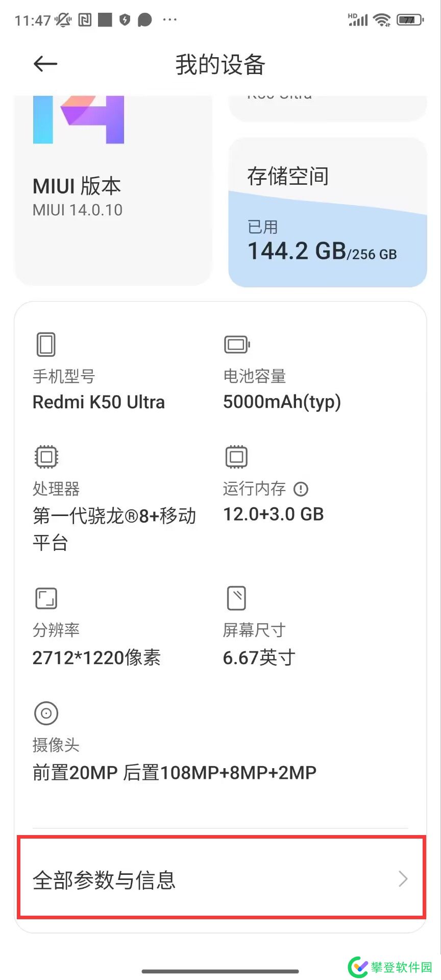This screenshot has height=980, width=441.
Task: Tap the resolution icon
Action: [x=46, y=598]
